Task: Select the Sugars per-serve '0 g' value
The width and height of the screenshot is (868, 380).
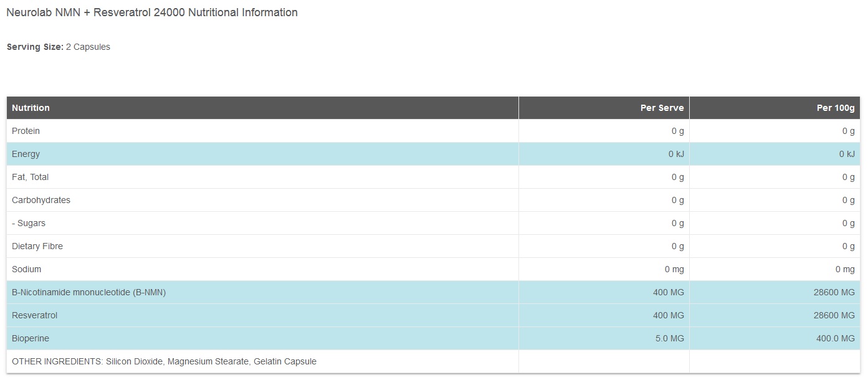Action: point(677,223)
